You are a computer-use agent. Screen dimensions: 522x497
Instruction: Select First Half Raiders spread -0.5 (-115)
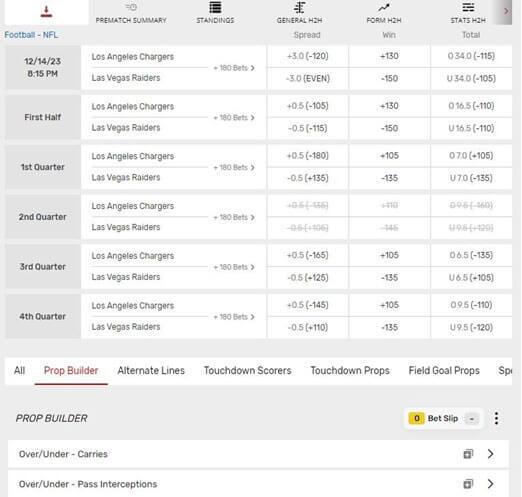(308, 128)
